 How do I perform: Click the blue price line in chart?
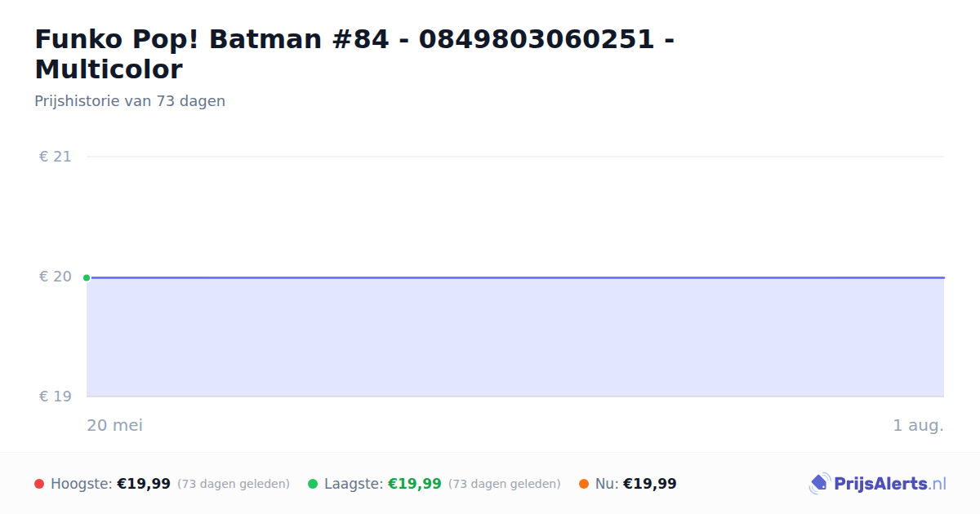(x=515, y=277)
